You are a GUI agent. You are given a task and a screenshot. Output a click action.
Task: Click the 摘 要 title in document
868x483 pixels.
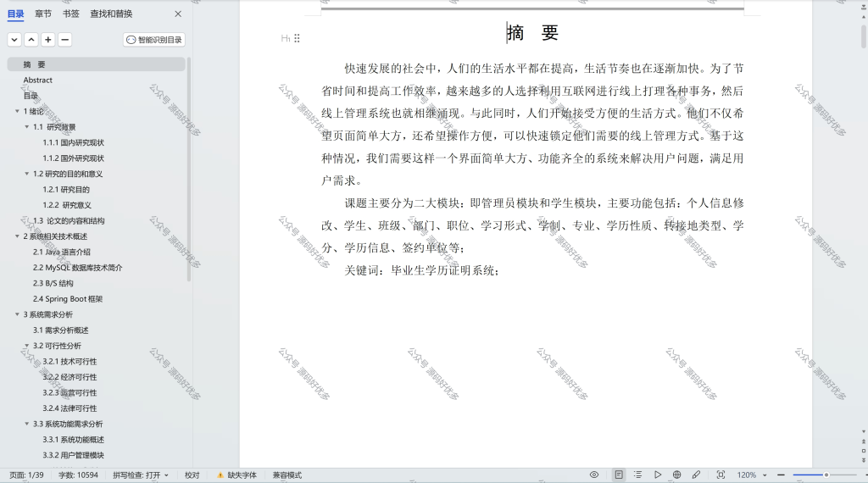click(x=532, y=33)
